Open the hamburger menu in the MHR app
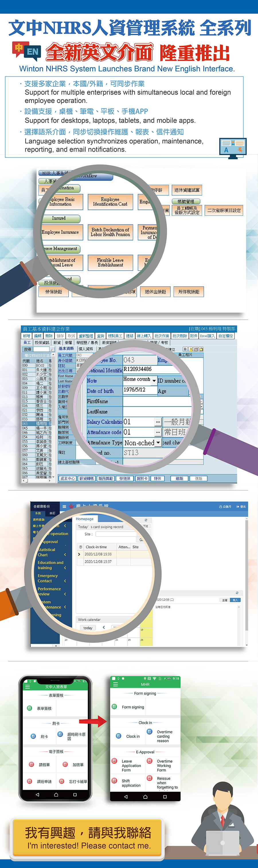The image size is (258, 868). click(115, 684)
